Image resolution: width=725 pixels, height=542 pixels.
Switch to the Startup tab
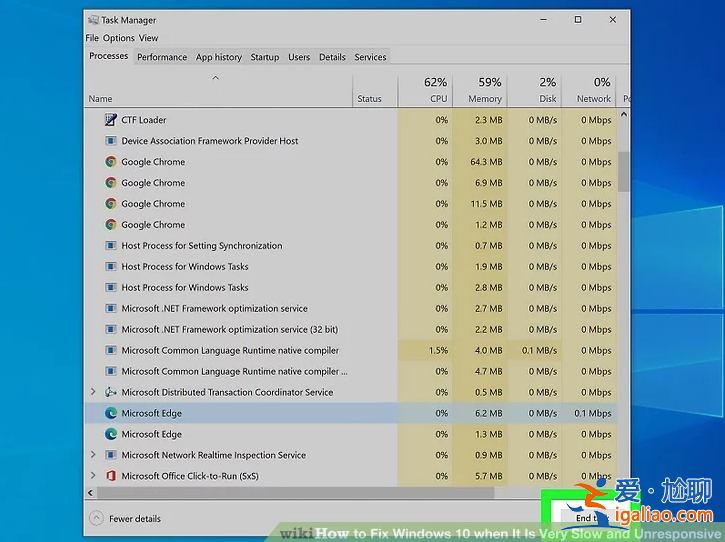click(265, 57)
